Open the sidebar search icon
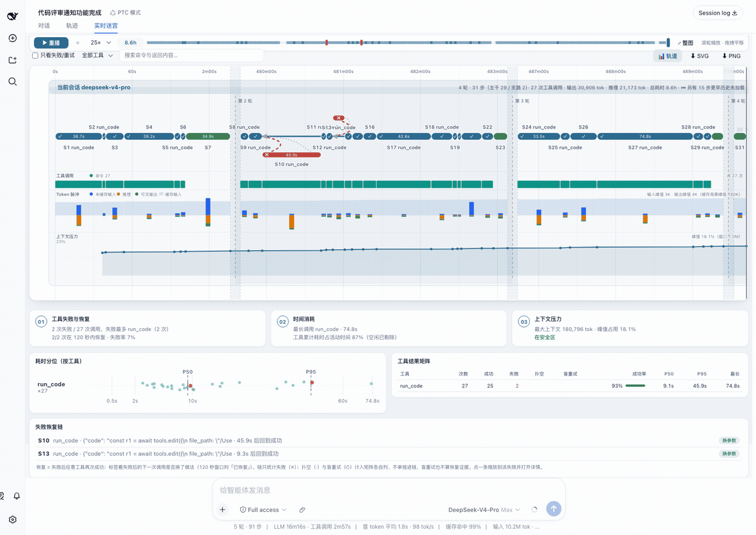The width and height of the screenshot is (756, 535). point(13,81)
